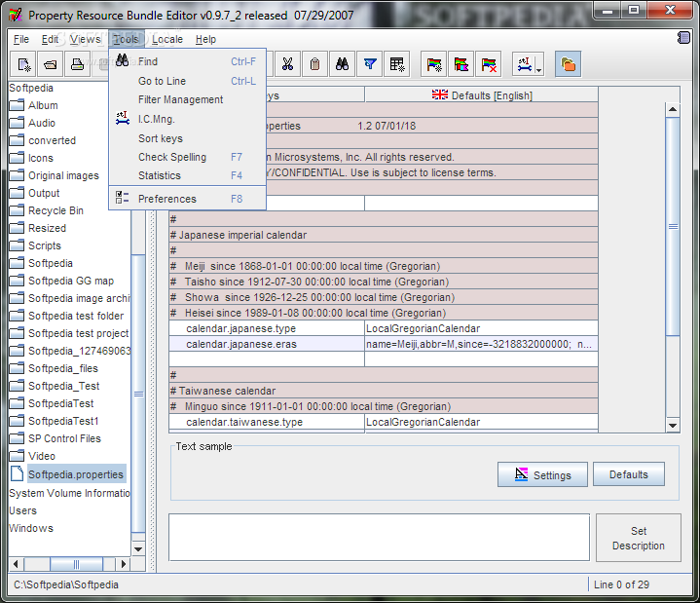Click the Print toolbar icon
This screenshot has width=700, height=603.
[x=77, y=64]
